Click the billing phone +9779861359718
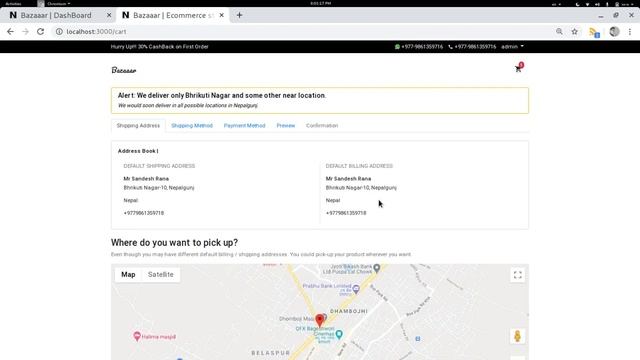 pos(346,213)
